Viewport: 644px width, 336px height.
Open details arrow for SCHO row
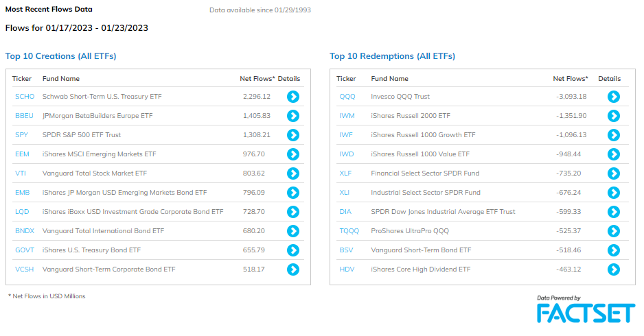[x=293, y=97]
